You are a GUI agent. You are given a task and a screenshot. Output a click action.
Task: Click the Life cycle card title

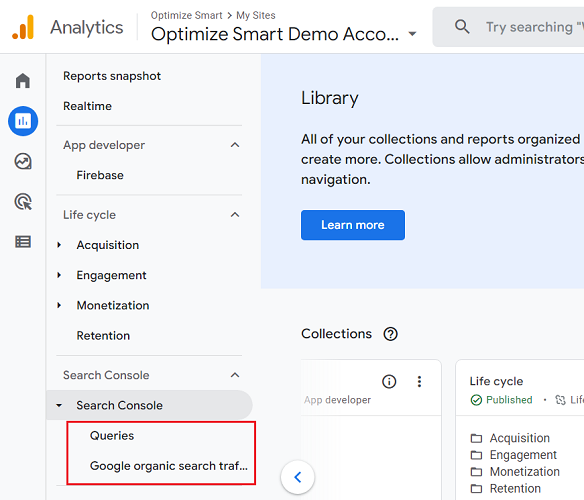point(496,381)
